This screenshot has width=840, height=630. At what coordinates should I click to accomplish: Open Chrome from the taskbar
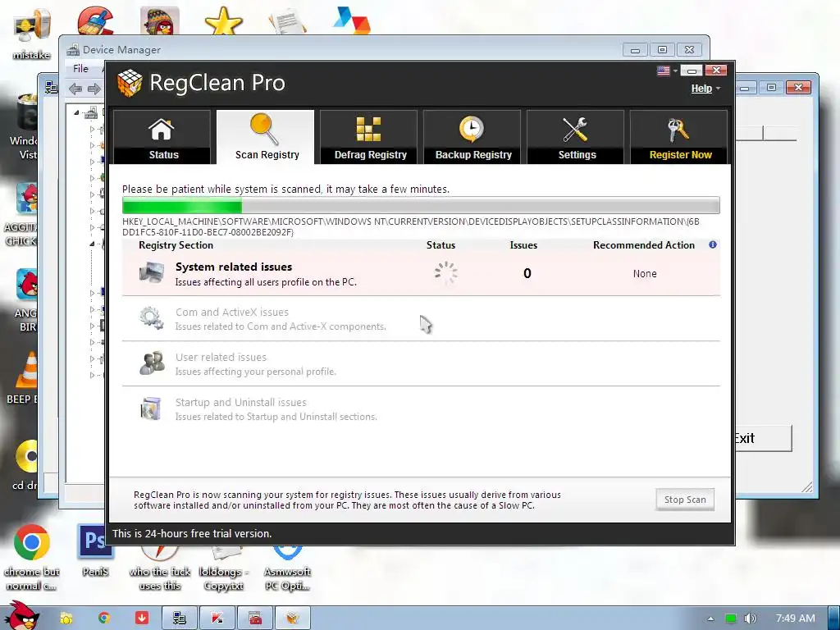click(104, 619)
